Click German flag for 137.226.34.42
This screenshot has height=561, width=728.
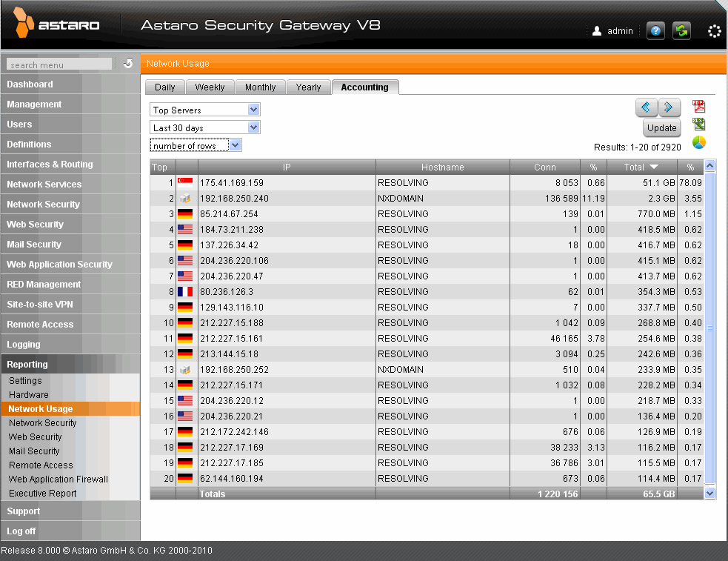[x=185, y=245]
